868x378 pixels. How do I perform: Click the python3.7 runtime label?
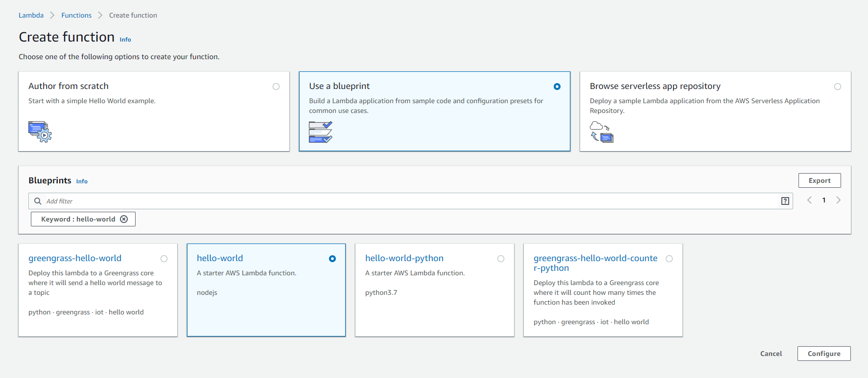[381, 292]
